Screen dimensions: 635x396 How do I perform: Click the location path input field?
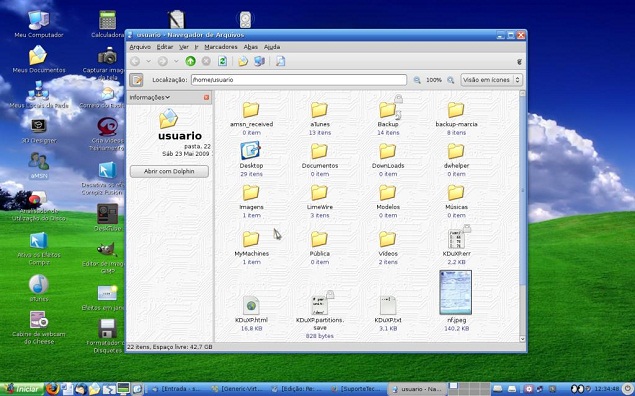click(x=299, y=80)
